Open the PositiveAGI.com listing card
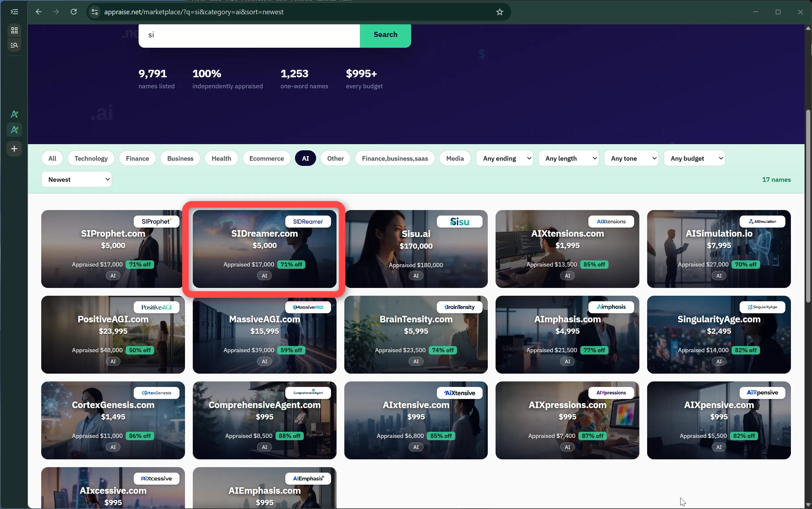 click(113, 335)
